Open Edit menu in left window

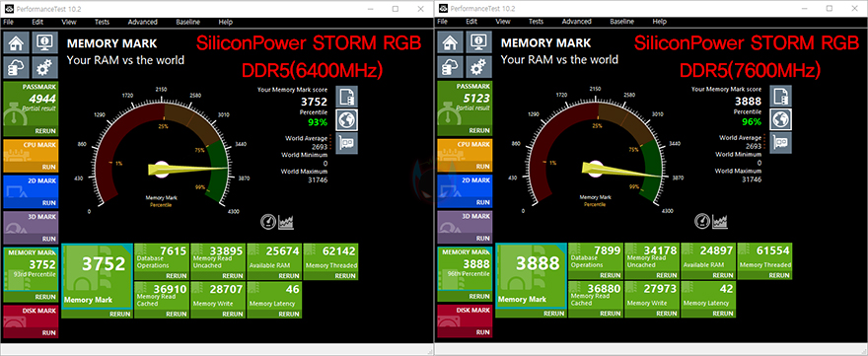pyautogui.click(x=37, y=22)
